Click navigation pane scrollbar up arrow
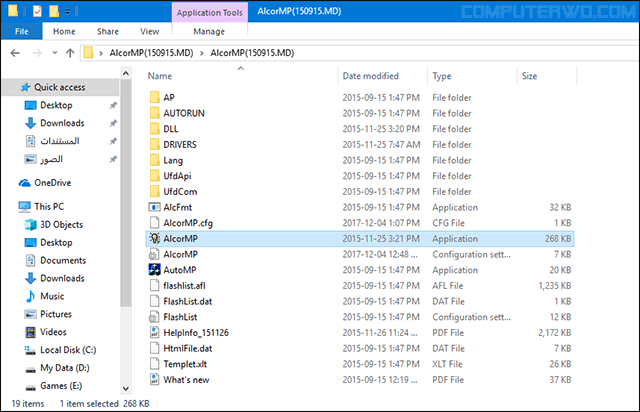Screen dimensions: 640x412 click(126, 73)
